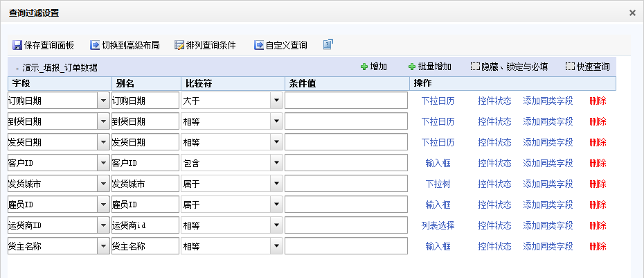Click the green plus 批量增加 icon
Viewport: 644px width, 278px height.
[412, 67]
